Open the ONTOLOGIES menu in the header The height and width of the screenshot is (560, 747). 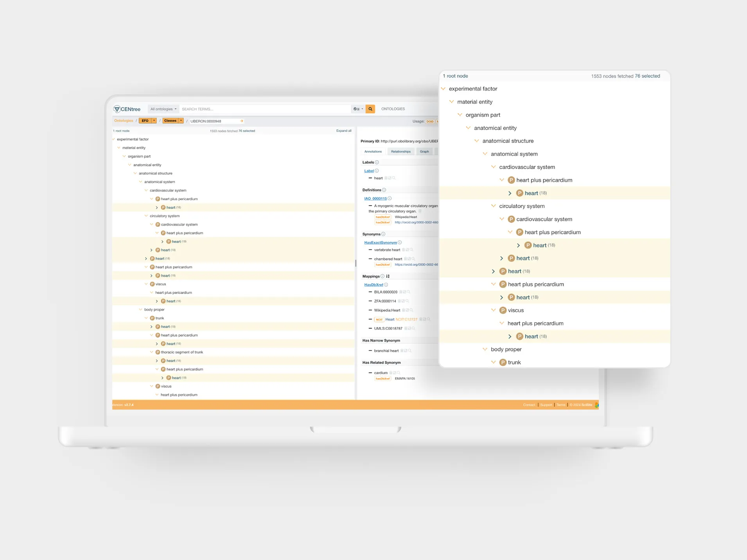click(393, 109)
